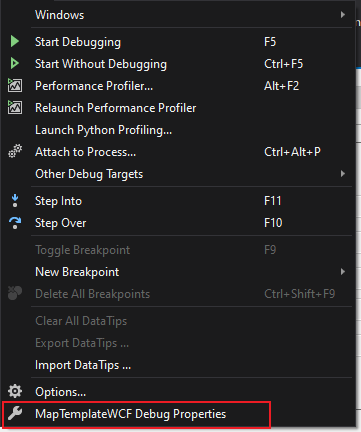This screenshot has height=432, width=361.
Task: Click the green Start Debugging play icon
Action: tap(15, 42)
